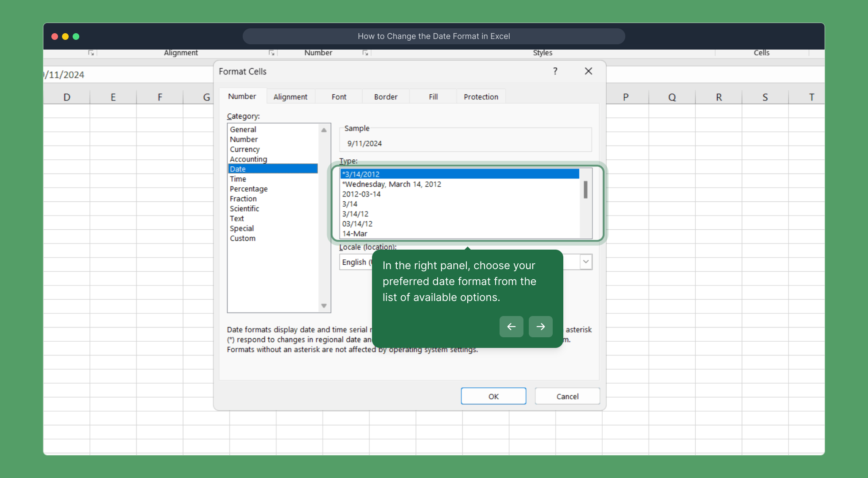Expand the Locale location dropdown
Screen dimensions: 868x478
(x=585, y=262)
